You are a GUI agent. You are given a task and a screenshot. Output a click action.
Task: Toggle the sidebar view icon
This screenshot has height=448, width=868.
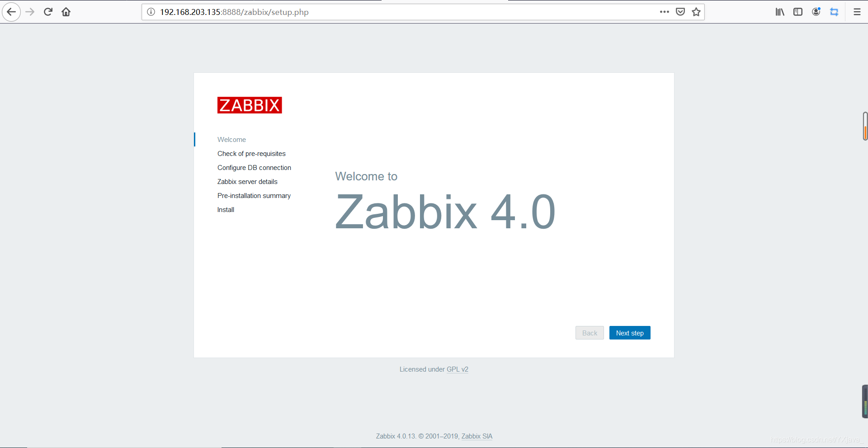coord(798,12)
